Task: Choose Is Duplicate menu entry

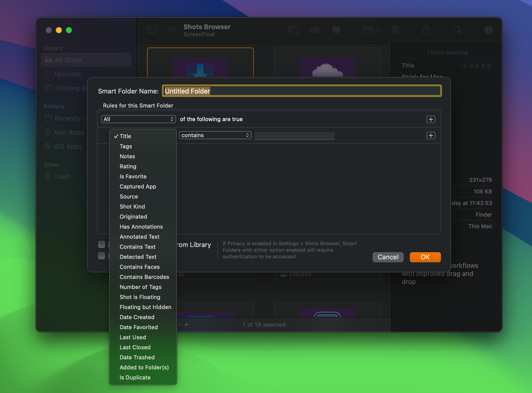Action: (143, 377)
